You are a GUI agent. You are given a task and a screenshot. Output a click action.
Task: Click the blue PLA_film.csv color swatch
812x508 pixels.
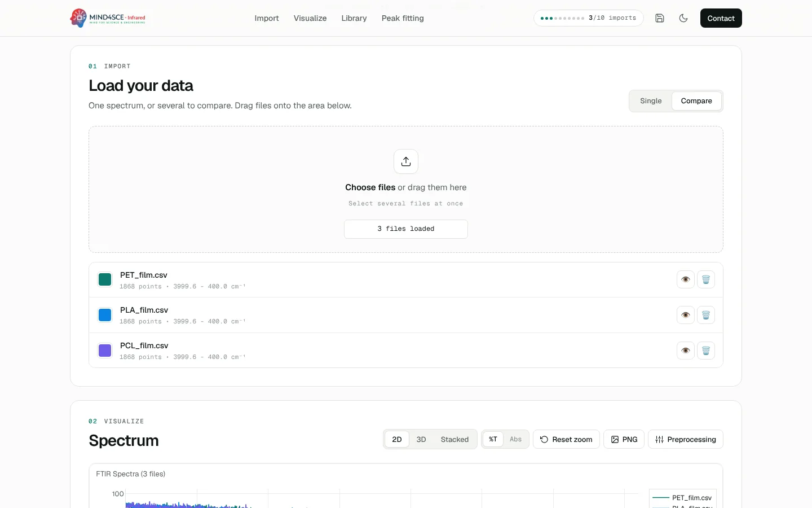pyautogui.click(x=105, y=315)
